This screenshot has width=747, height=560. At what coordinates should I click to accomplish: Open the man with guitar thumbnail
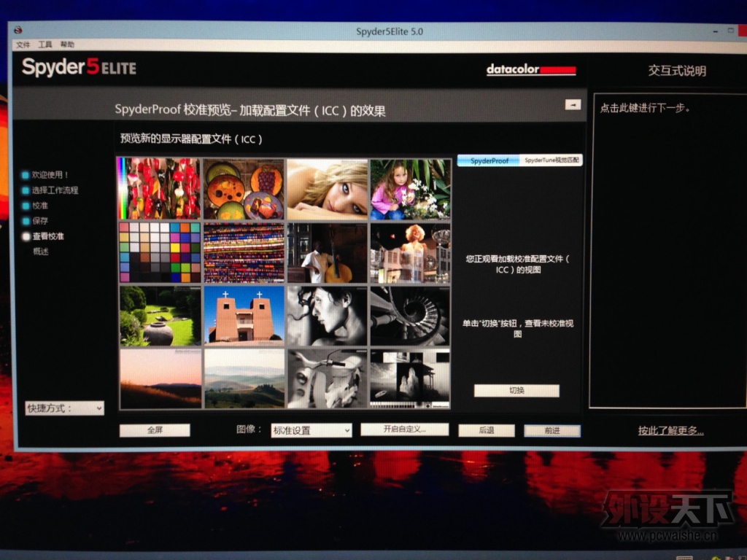coord(328,253)
